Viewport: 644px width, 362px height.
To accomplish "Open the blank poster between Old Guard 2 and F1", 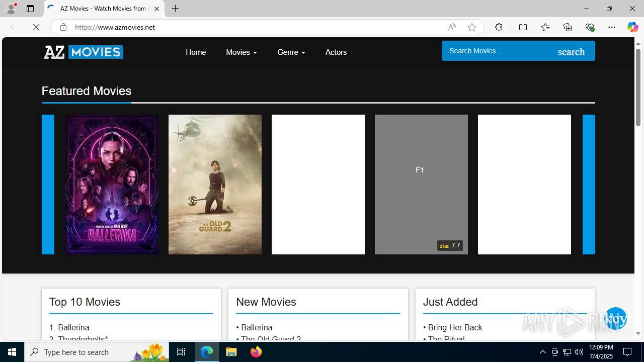I will pyautogui.click(x=318, y=185).
